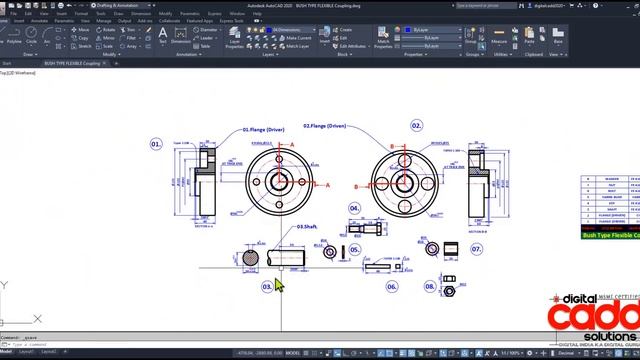The width and height of the screenshot is (640, 360).
Task: Click the Mirror tool
Action: [105, 38]
